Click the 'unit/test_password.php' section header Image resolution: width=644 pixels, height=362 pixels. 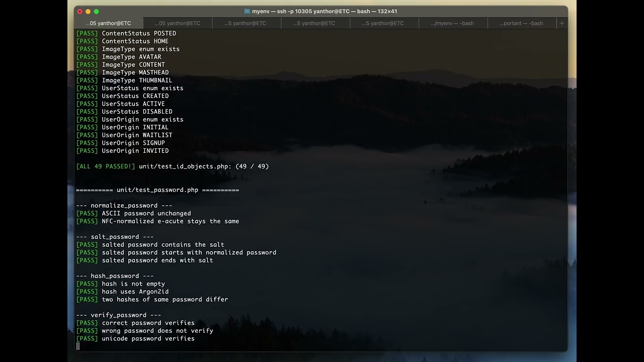pos(157,190)
